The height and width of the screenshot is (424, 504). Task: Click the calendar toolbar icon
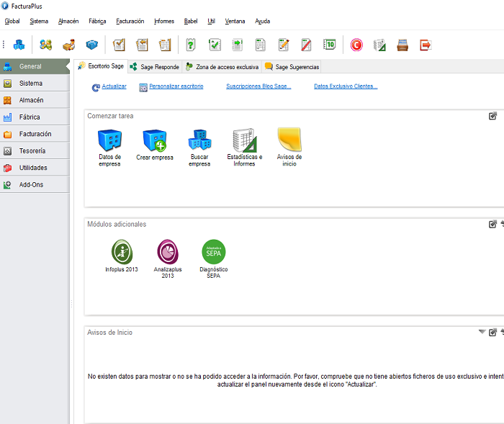329,45
